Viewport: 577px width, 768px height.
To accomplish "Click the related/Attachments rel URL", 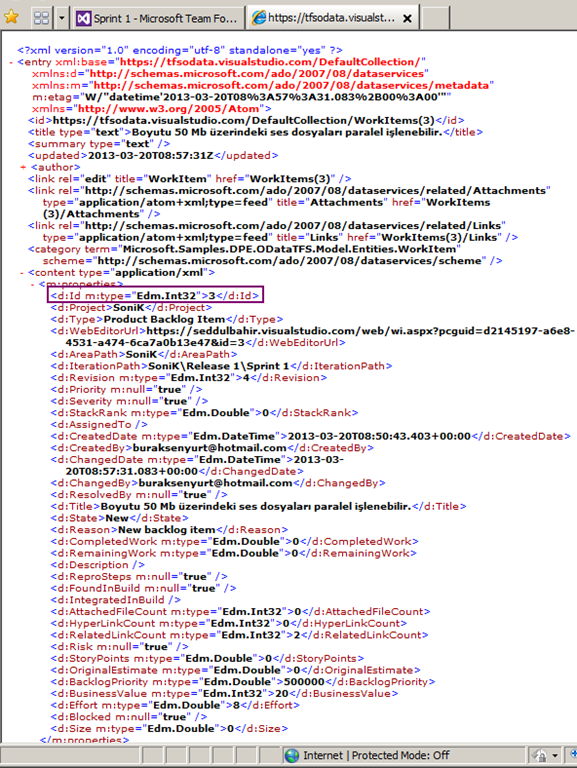I will (315, 191).
